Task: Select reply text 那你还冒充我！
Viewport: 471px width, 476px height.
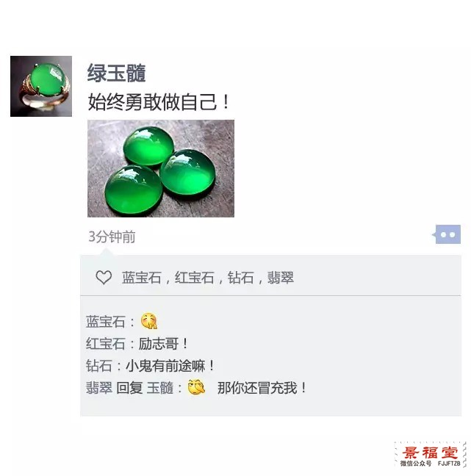Action: pyautogui.click(x=262, y=388)
